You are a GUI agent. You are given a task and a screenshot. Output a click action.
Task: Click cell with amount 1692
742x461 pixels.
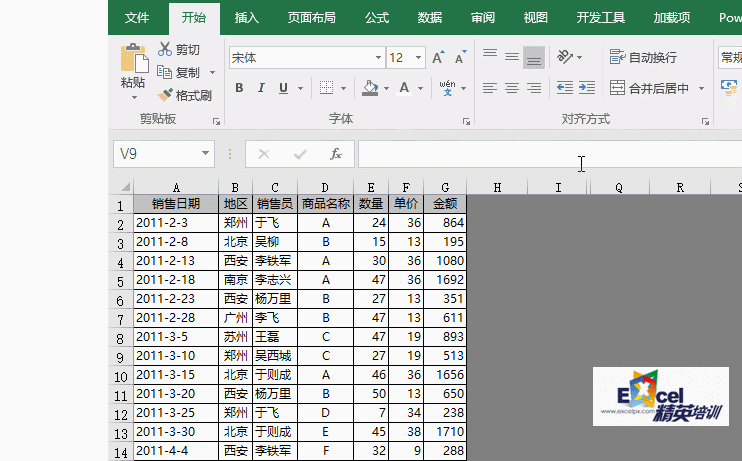click(445, 280)
